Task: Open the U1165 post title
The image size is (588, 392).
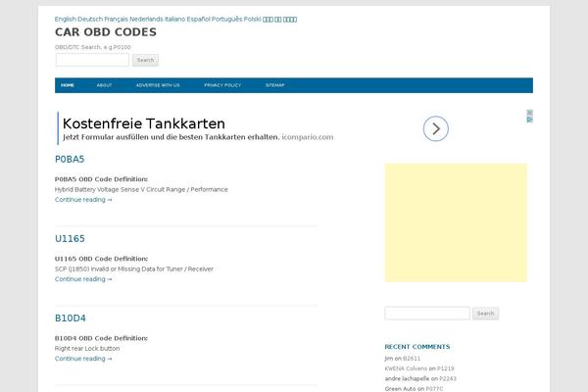Action: tap(70, 238)
